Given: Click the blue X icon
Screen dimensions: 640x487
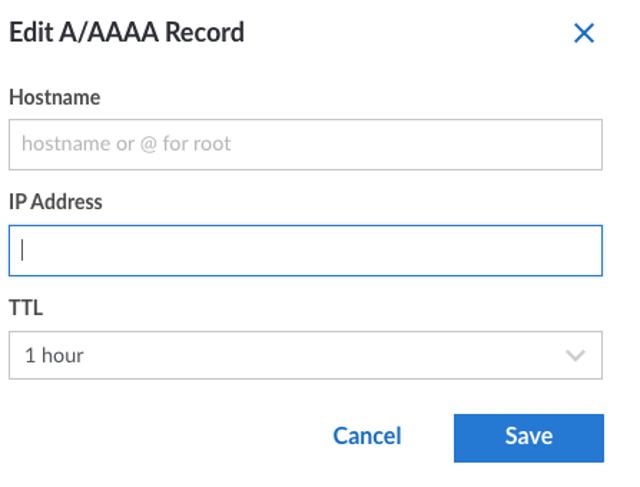Looking at the screenshot, I should [x=584, y=33].
